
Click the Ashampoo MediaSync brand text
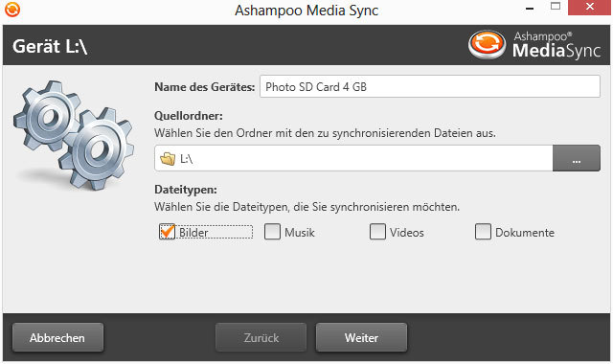(x=556, y=45)
